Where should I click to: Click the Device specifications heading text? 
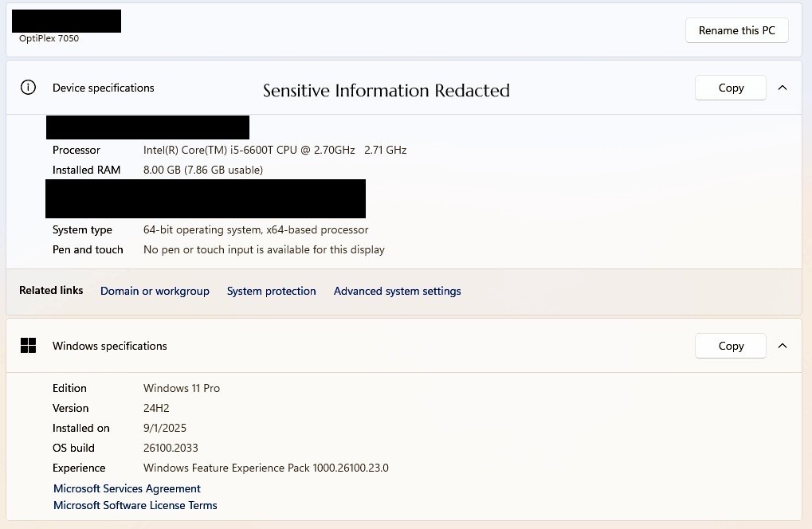point(104,88)
